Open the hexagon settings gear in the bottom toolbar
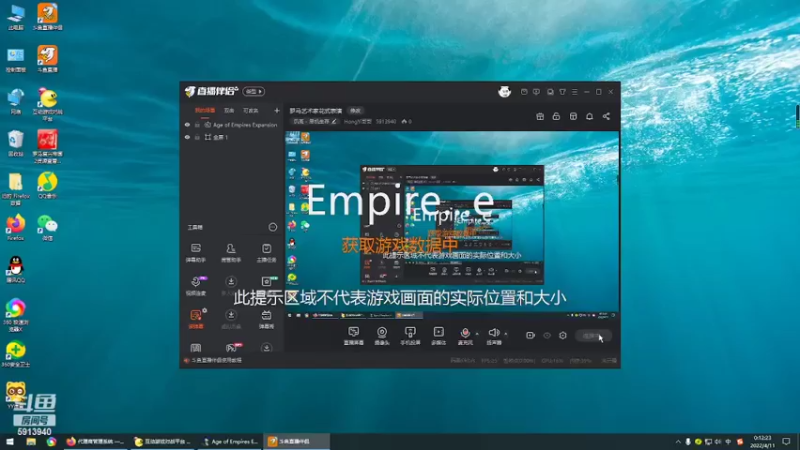The width and height of the screenshot is (800, 450). click(x=563, y=335)
